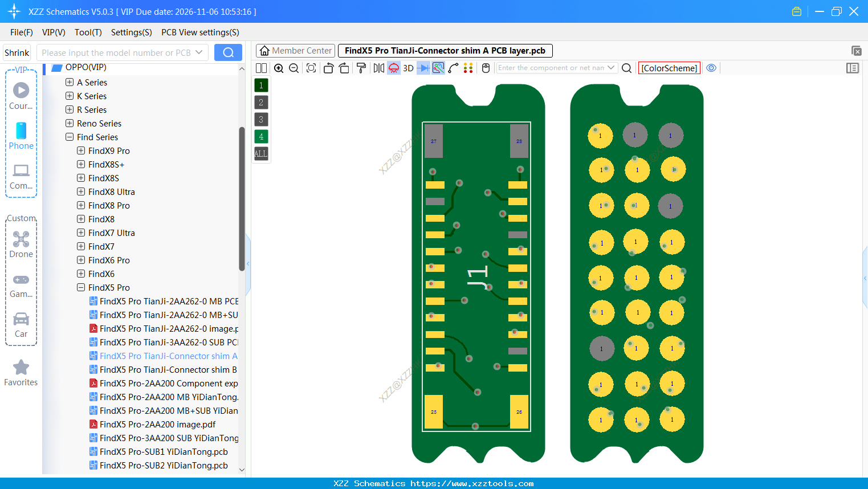The width and height of the screenshot is (868, 489).
Task: Toggle the eye visibility icon beside ColorScheme
Action: (x=711, y=68)
